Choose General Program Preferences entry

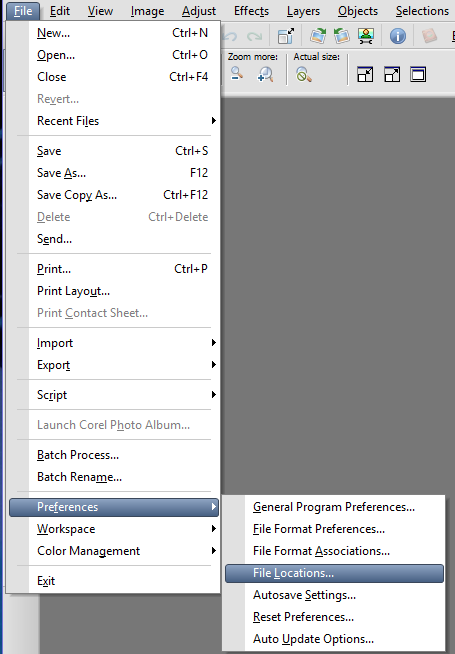(334, 507)
